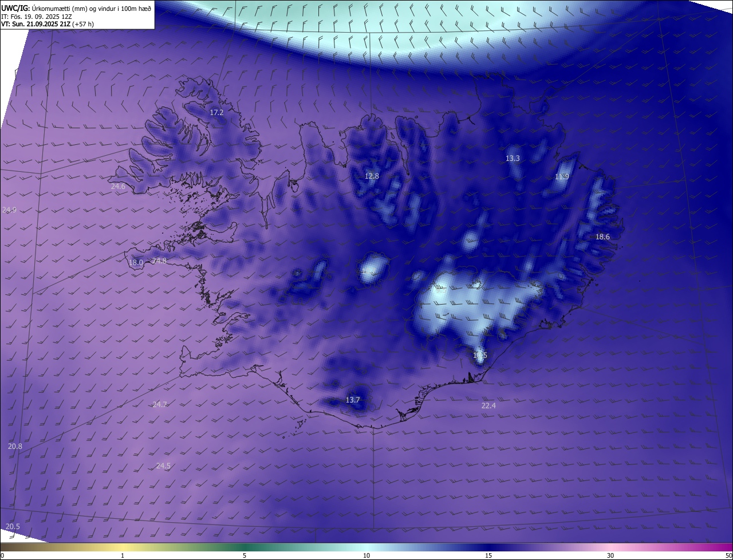The width and height of the screenshot is (733, 560).
Task: Click the legend tick label 15
Action: click(488, 555)
